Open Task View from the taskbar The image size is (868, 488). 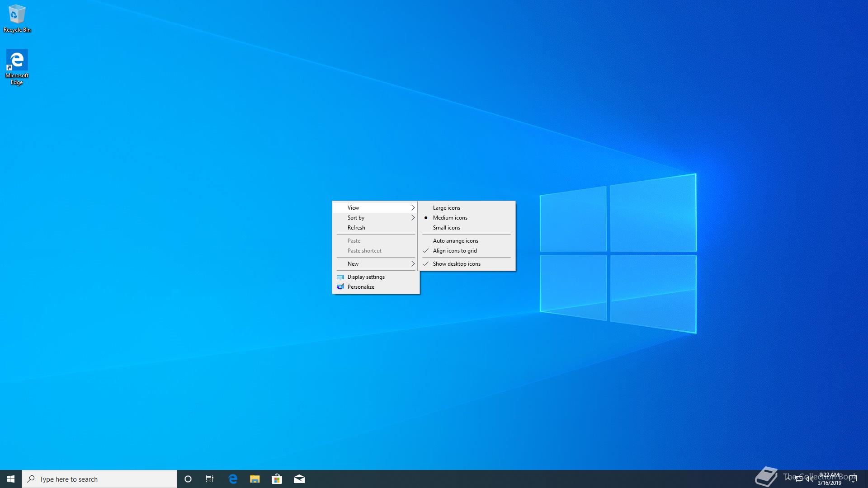click(x=210, y=479)
